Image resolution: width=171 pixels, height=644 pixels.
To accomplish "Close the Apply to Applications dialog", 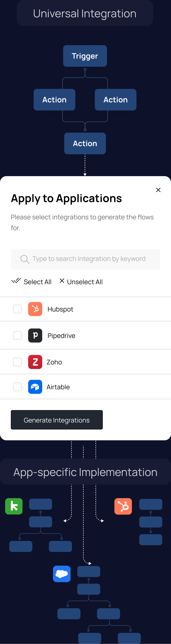I will [158, 190].
